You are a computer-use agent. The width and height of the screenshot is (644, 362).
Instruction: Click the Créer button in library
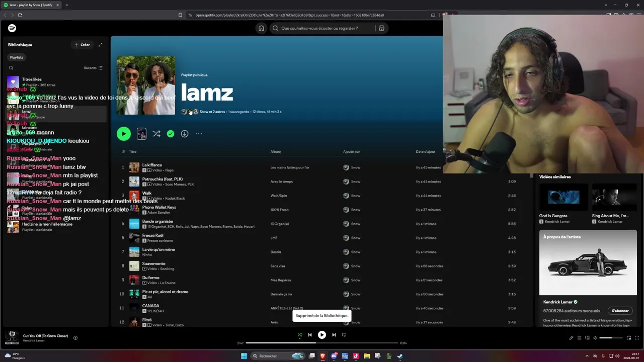[x=83, y=45]
